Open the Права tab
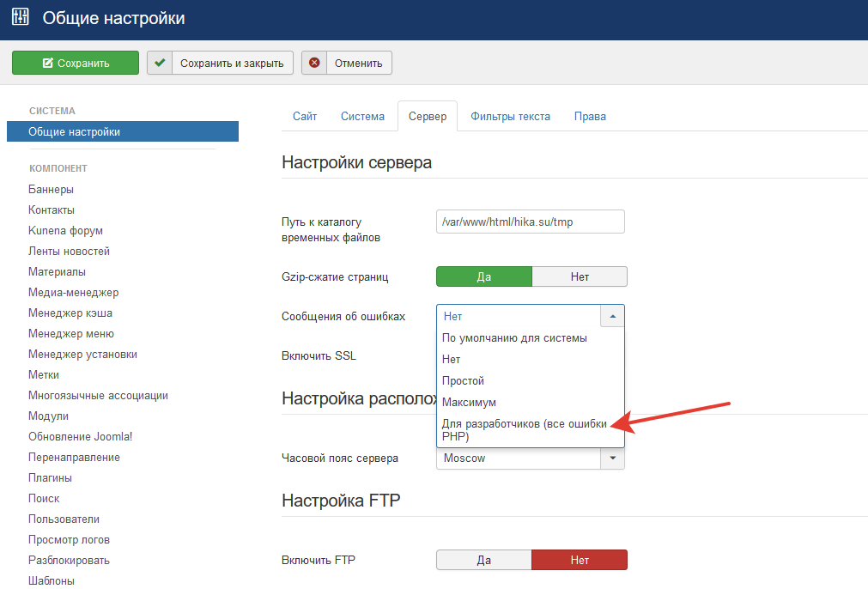The image size is (868, 589). tap(590, 116)
